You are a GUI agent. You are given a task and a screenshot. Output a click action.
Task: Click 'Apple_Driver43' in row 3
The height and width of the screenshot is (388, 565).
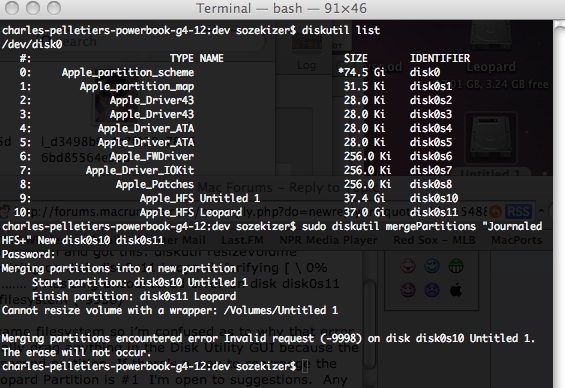click(152, 114)
